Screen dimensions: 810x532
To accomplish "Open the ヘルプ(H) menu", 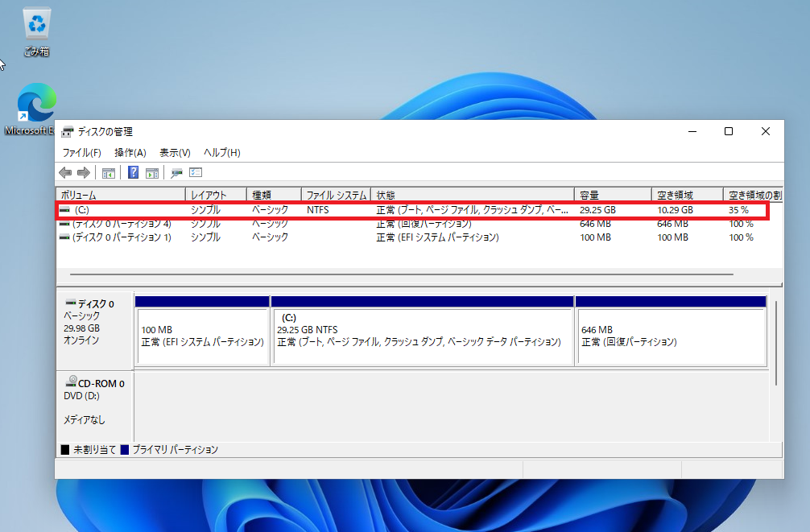I will pyautogui.click(x=222, y=153).
